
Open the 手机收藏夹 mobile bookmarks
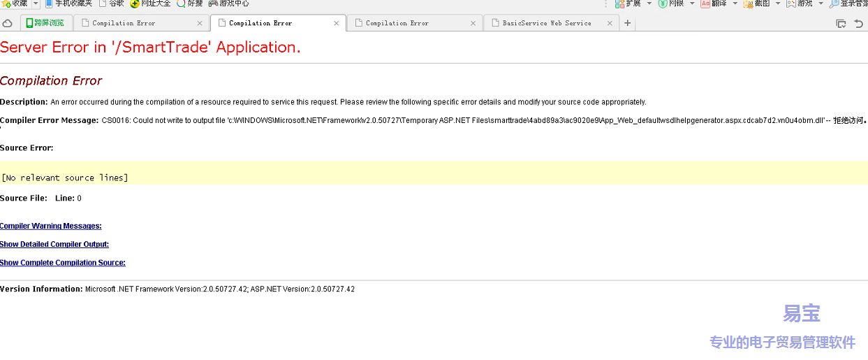point(68,3)
